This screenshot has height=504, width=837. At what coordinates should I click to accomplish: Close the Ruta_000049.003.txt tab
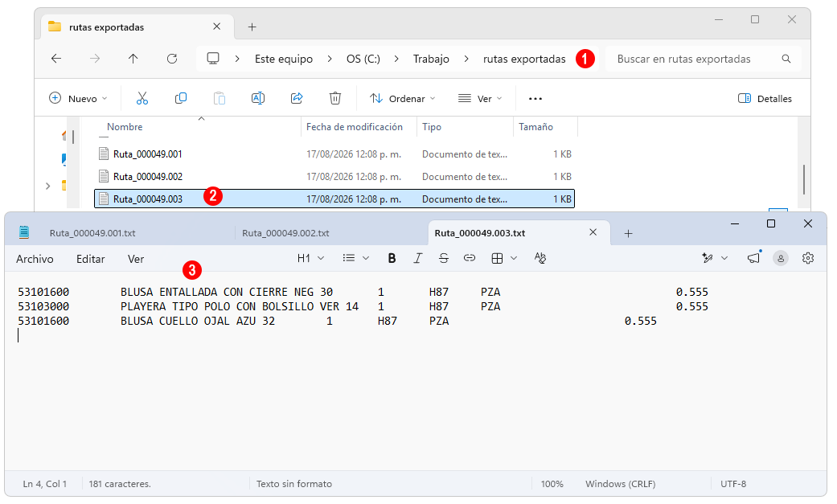tap(593, 232)
